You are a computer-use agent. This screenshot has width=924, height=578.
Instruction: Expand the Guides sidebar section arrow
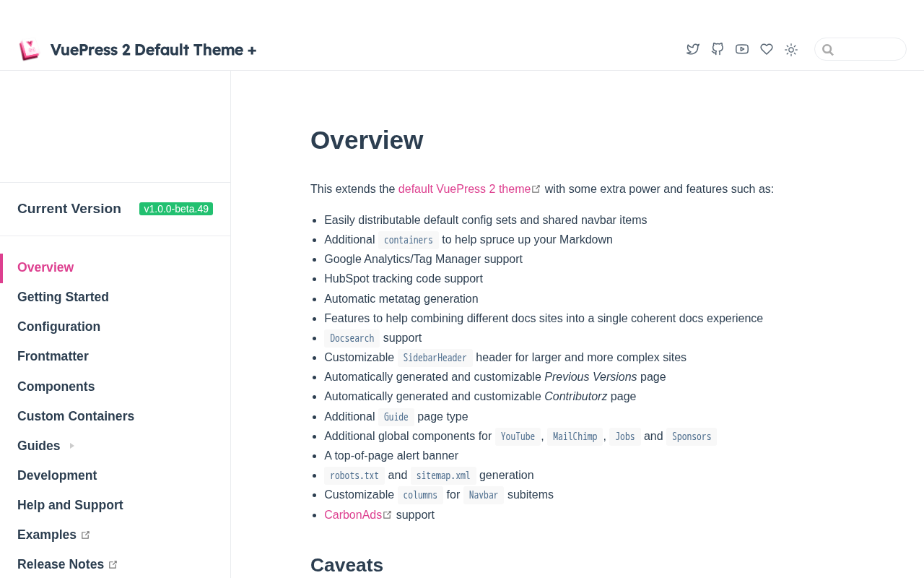coord(71,446)
